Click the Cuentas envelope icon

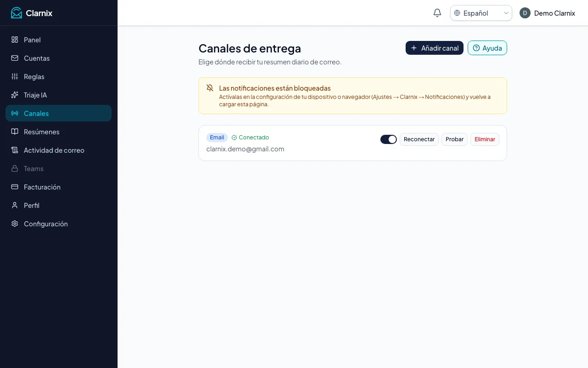coord(15,58)
